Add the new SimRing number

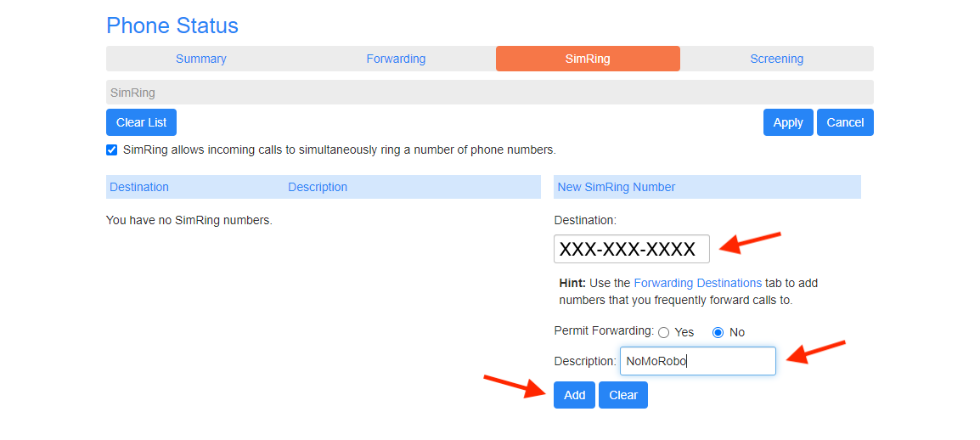pyautogui.click(x=574, y=395)
